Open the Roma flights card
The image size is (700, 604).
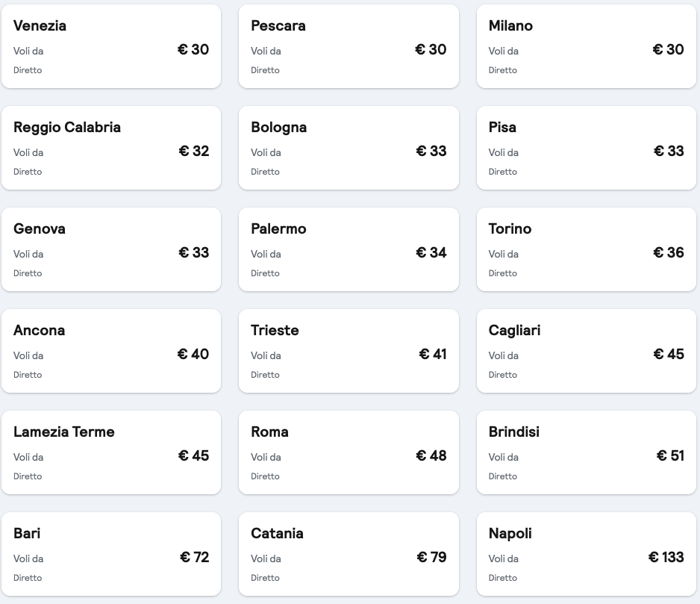[x=349, y=452]
